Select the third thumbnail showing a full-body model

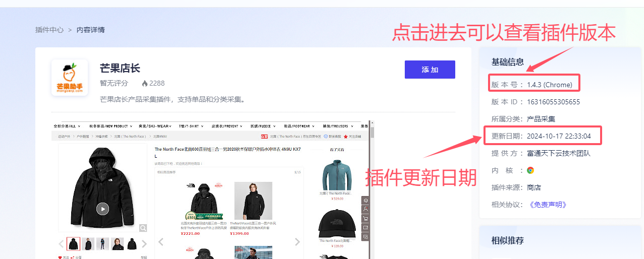pos(102,244)
